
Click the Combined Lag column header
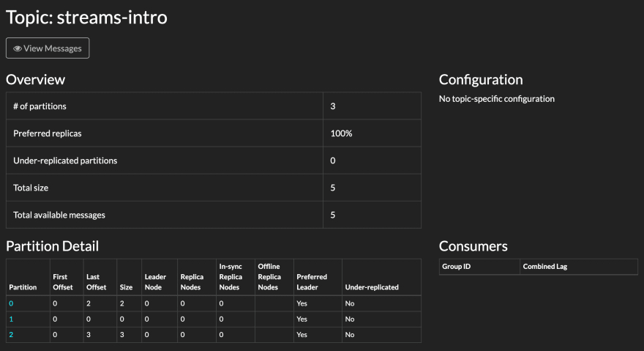coord(545,267)
